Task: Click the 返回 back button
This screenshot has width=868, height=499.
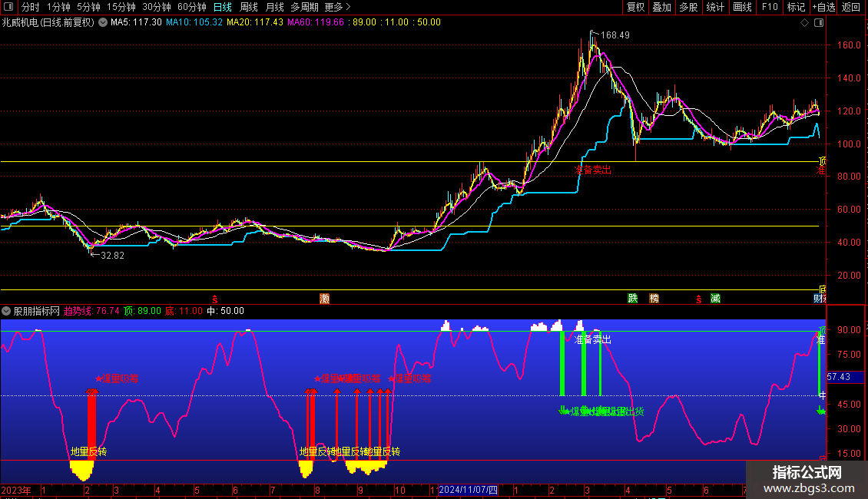Action: coord(851,7)
